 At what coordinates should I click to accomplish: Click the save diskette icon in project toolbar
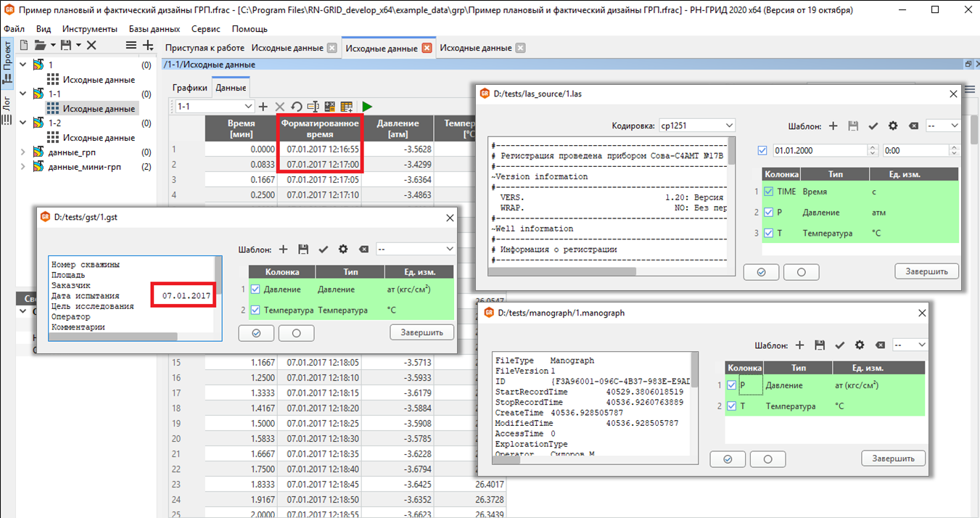66,45
